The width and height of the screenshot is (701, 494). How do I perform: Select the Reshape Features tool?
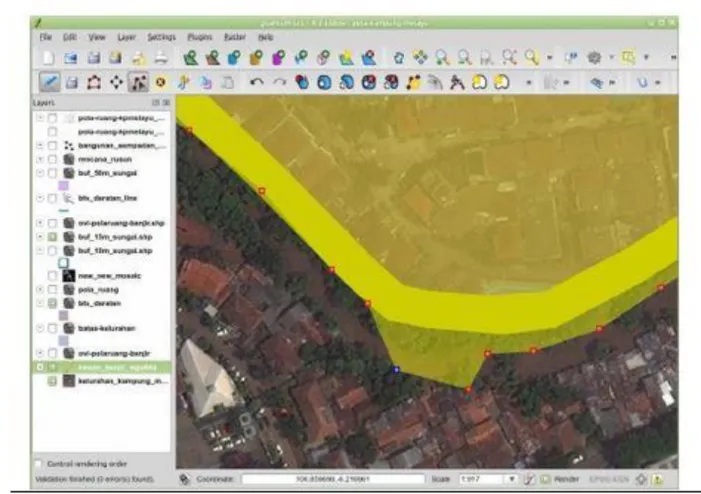[x=414, y=83]
